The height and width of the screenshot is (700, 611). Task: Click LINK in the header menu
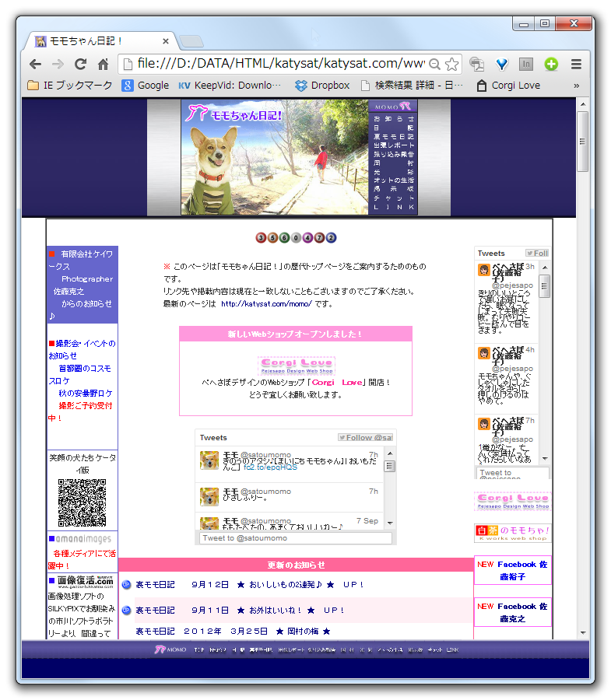click(394, 207)
